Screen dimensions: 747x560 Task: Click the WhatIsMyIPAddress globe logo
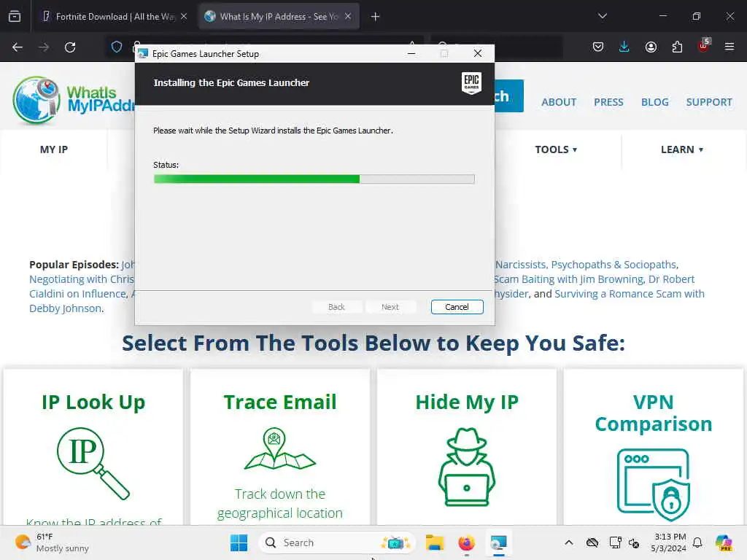tap(36, 99)
